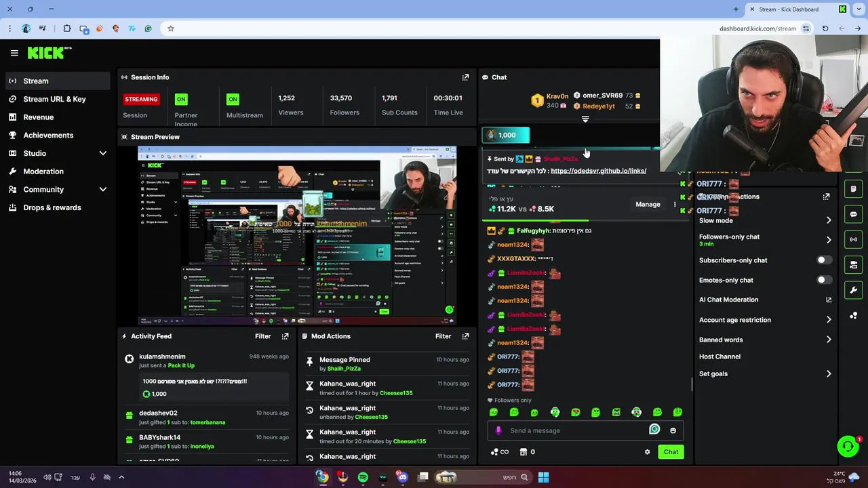Click the three-dots cluster icon on the right rail
Image resolution: width=868 pixels, height=488 pixels.
(x=853, y=316)
